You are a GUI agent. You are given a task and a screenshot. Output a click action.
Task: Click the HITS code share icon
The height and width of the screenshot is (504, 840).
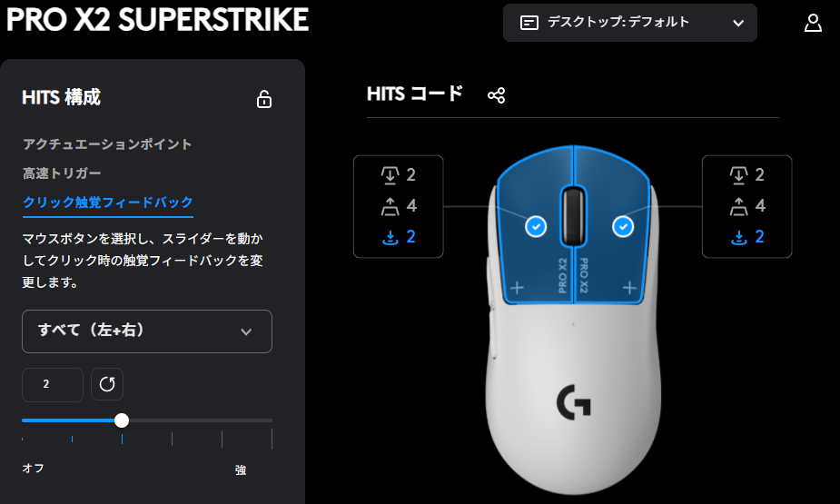tap(496, 95)
